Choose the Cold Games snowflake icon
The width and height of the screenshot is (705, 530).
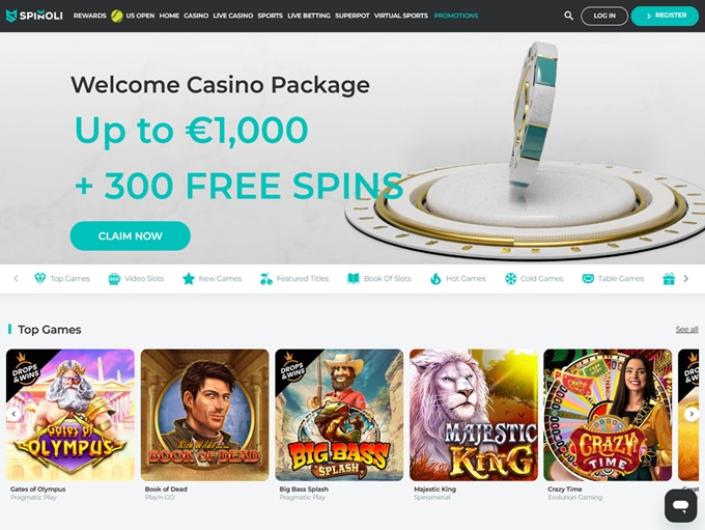(510, 279)
